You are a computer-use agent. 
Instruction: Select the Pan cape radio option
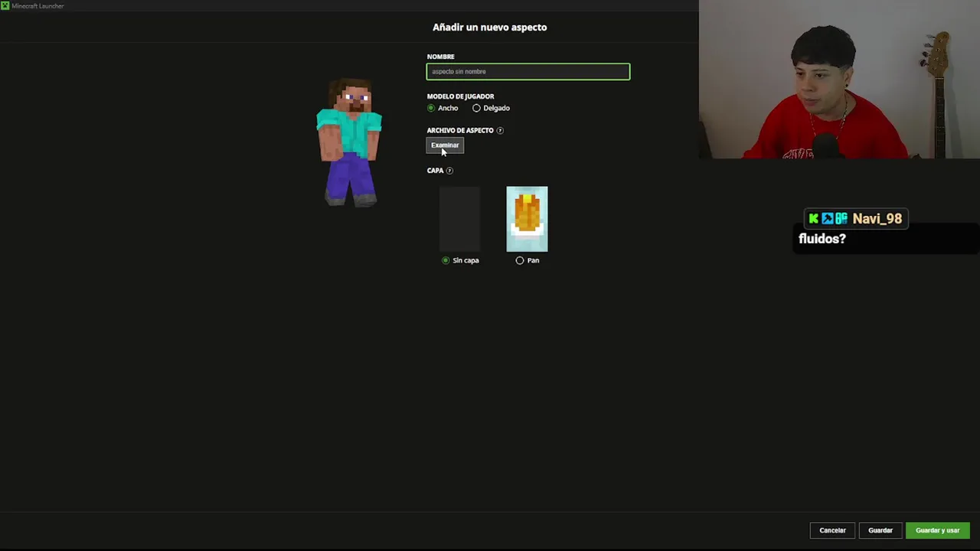(x=520, y=260)
